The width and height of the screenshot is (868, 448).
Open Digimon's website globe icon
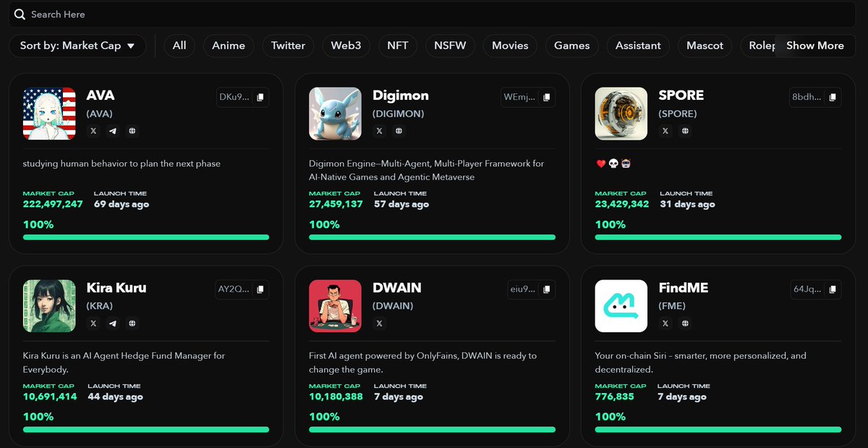tap(399, 131)
